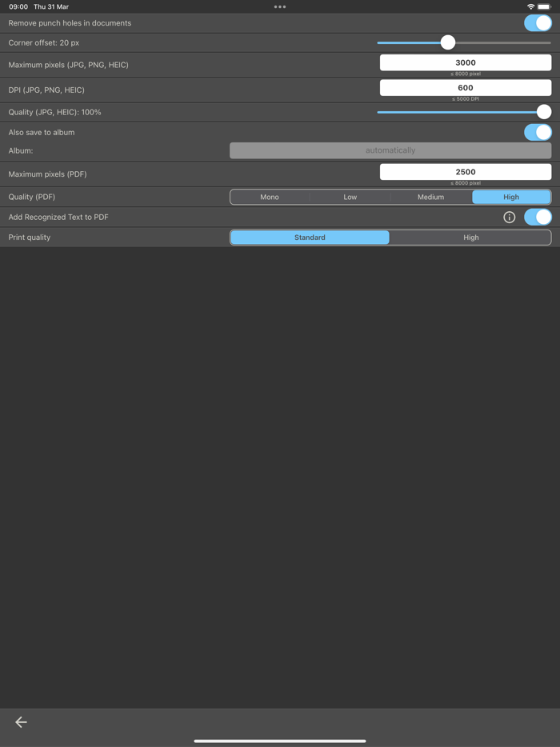Click the DPI input field showing 600
This screenshot has height=747, width=560.
(x=466, y=87)
